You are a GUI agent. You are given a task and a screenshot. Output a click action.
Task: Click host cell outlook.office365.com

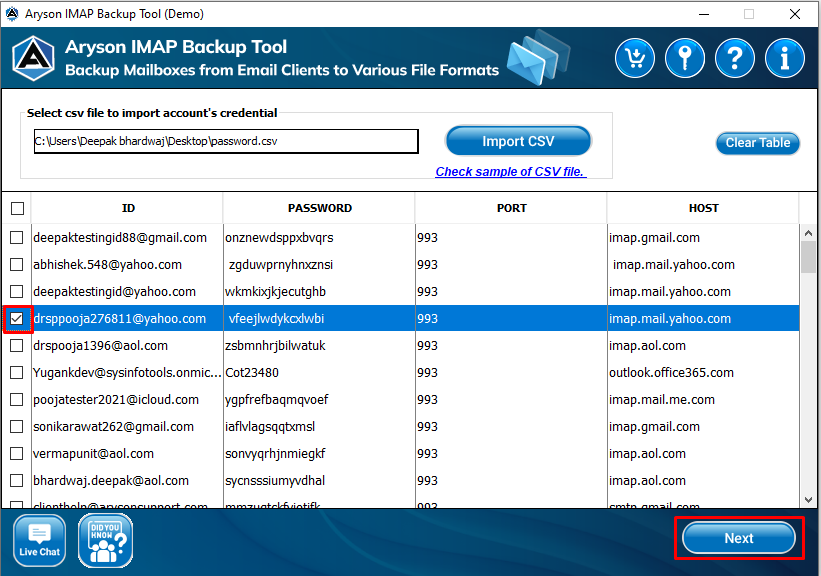tap(703, 372)
